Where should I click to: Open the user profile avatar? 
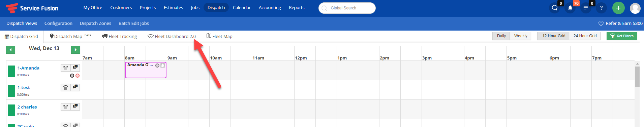tap(635, 8)
